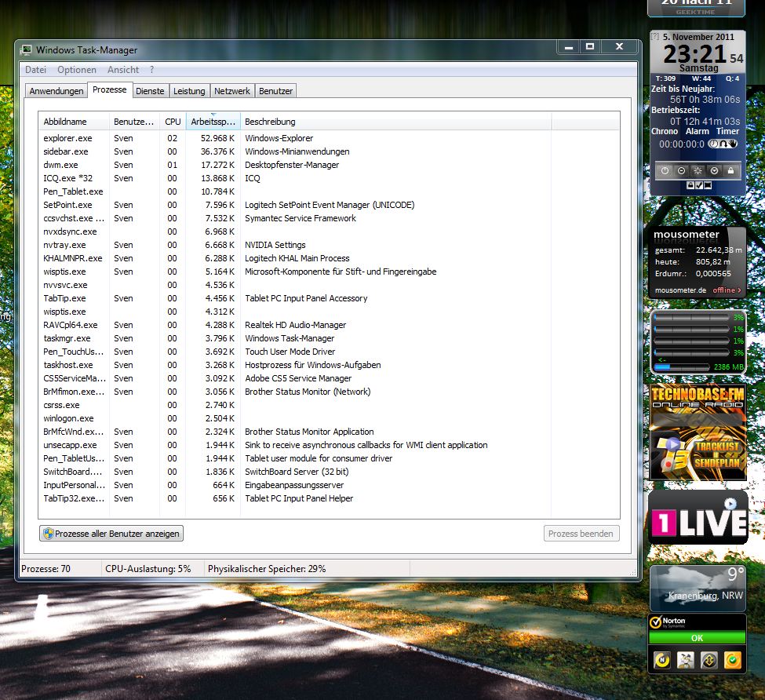Switch to the Dienste tab
This screenshot has width=765, height=700.
150,91
